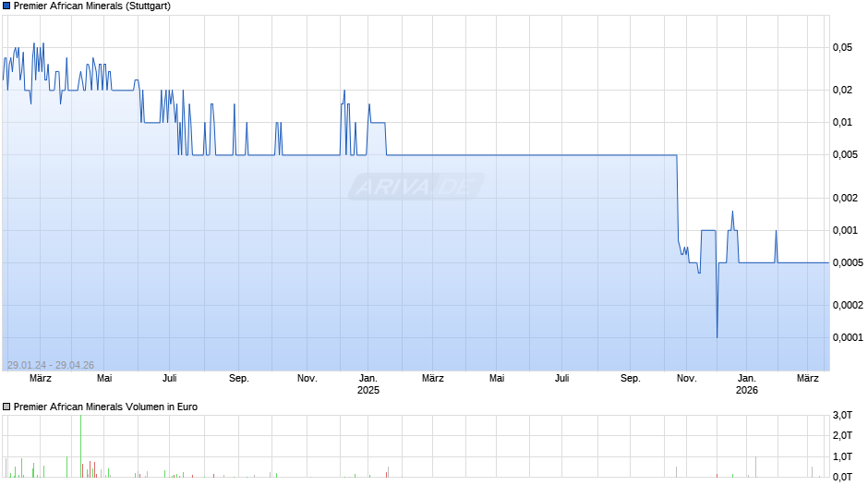Click the price axis label 0,0001
The height and width of the screenshot is (486, 868).
coord(848,337)
